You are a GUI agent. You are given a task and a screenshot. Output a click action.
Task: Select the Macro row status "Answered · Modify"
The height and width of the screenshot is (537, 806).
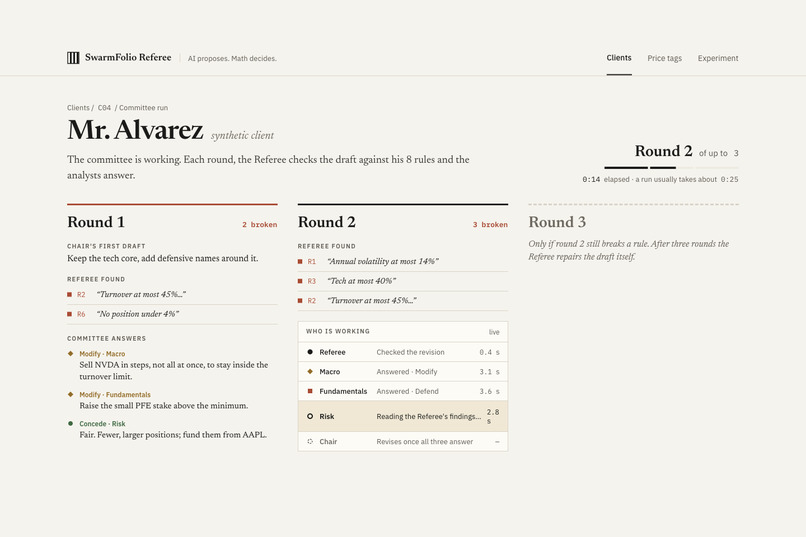click(x=407, y=372)
